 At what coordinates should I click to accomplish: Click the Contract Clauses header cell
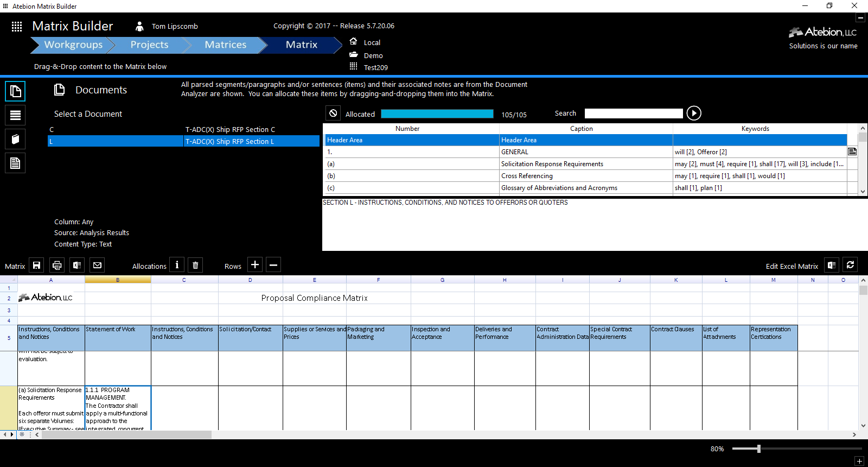click(676, 338)
